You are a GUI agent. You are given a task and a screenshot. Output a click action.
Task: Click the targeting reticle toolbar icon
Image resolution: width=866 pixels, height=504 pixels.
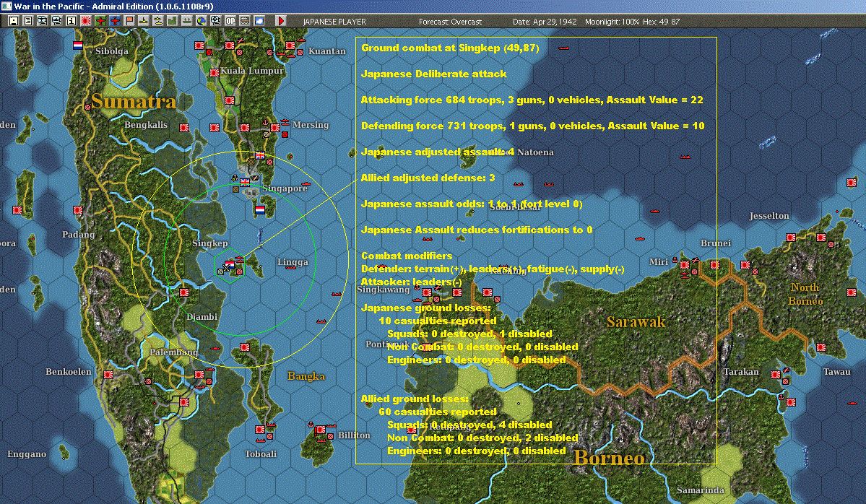tap(215, 21)
